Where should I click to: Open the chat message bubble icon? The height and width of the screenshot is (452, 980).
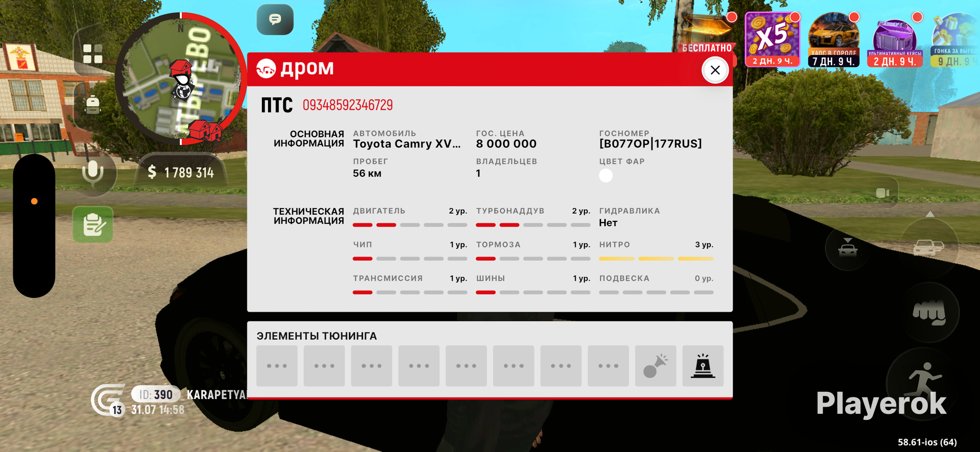[275, 19]
